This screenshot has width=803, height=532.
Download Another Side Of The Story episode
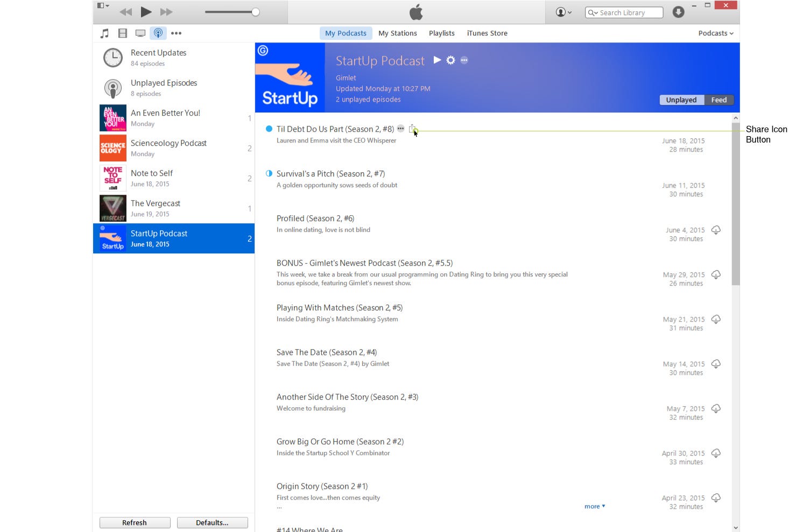point(716,408)
